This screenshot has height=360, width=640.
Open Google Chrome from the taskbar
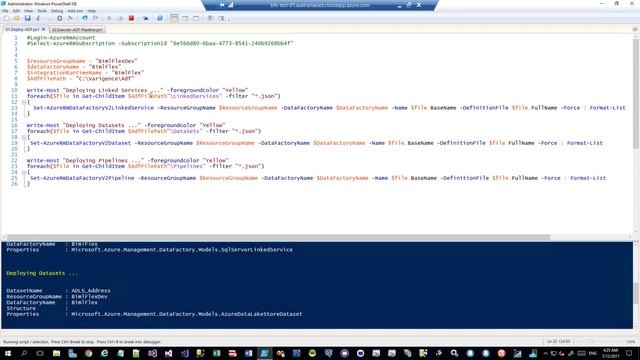(x=89, y=353)
